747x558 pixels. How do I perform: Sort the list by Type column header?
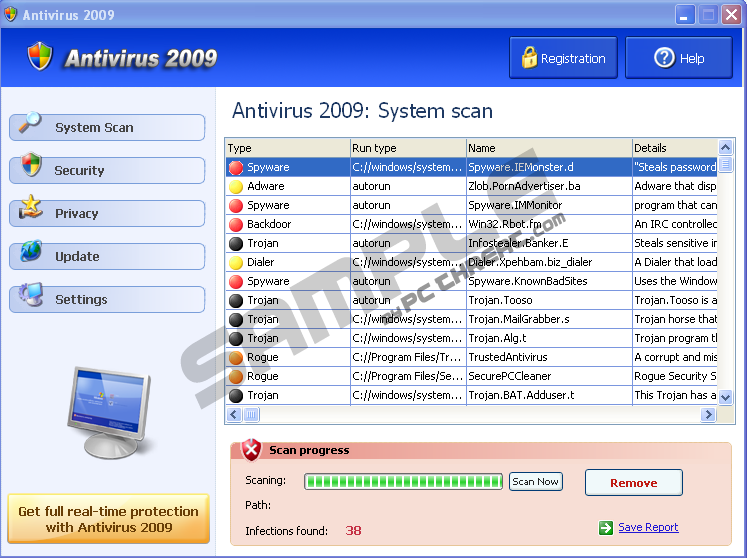point(287,148)
